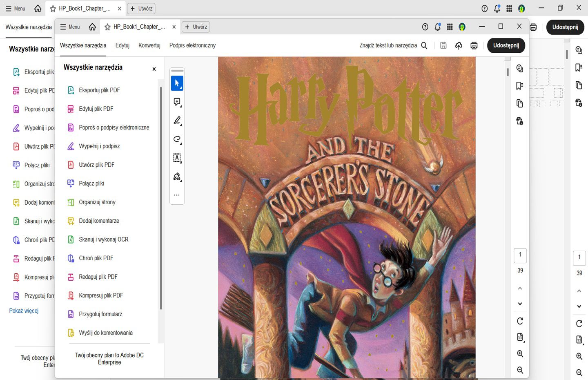Choose the selection arrow tool in quick toolbar
The height and width of the screenshot is (380, 588).
(177, 83)
